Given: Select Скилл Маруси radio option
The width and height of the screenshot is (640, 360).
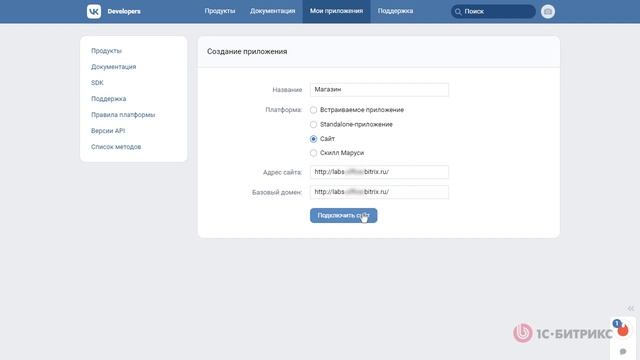Looking at the screenshot, I should click(313, 153).
